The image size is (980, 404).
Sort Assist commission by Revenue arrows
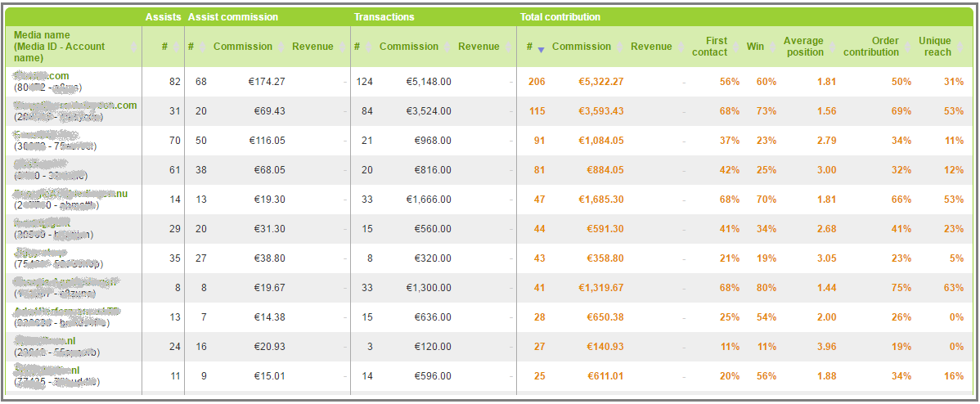[343, 47]
